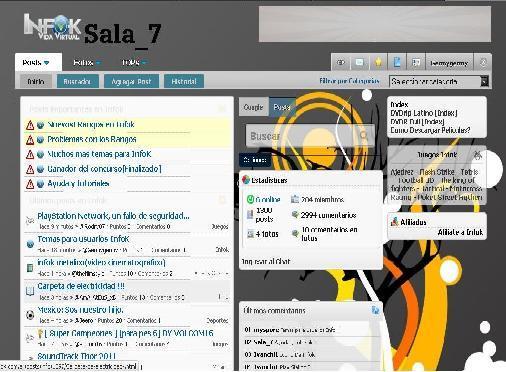Expand the Posts menu arrow
The width and height of the screenshot is (506, 372).
(46, 63)
